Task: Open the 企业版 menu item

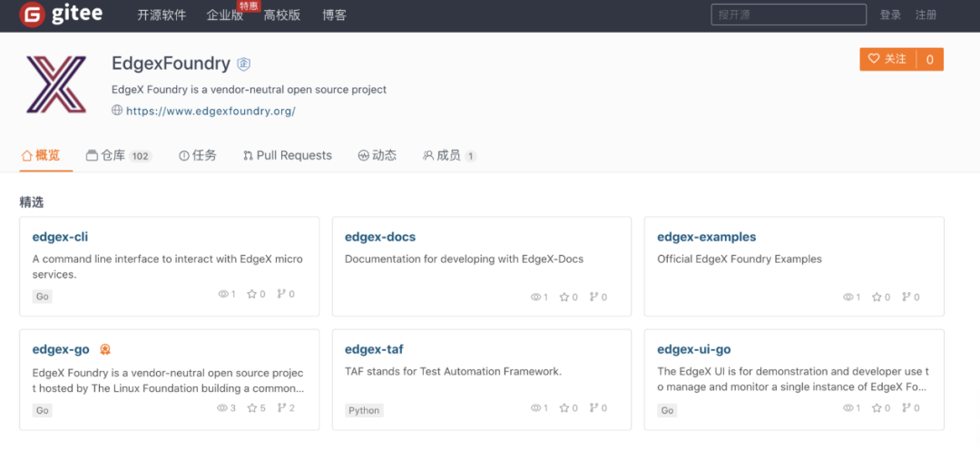Action: 224,15
